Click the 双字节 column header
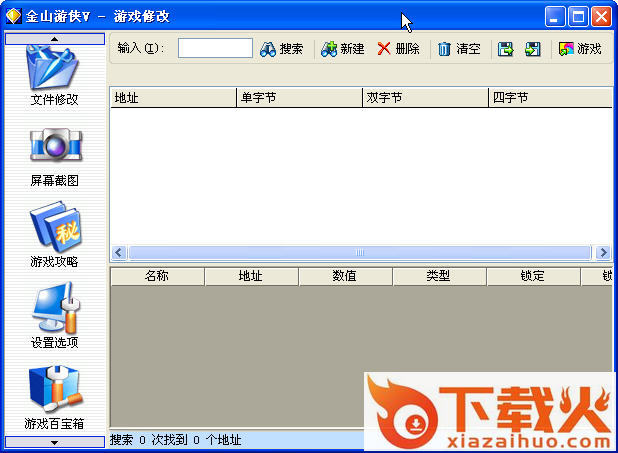618x453 pixels. [425, 97]
